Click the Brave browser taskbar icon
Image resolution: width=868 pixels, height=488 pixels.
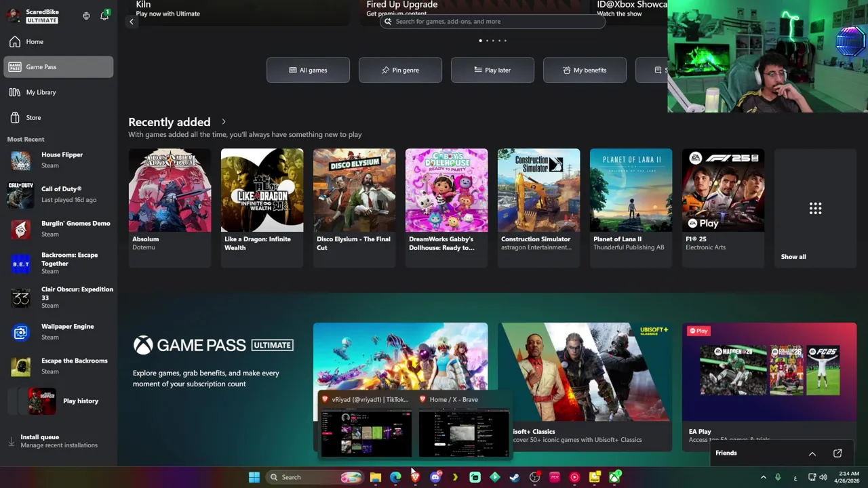coord(415,477)
